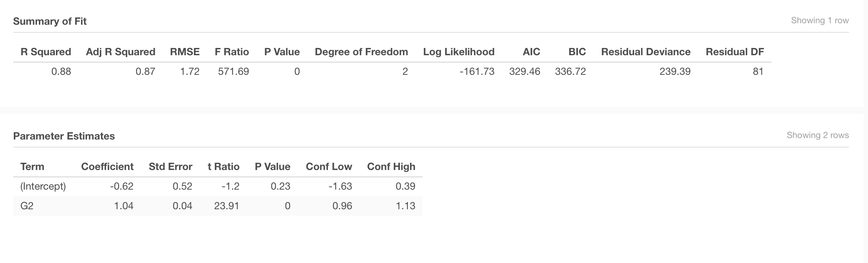Image resolution: width=868 pixels, height=263 pixels.
Task: Click the AIC column header
Action: [531, 52]
